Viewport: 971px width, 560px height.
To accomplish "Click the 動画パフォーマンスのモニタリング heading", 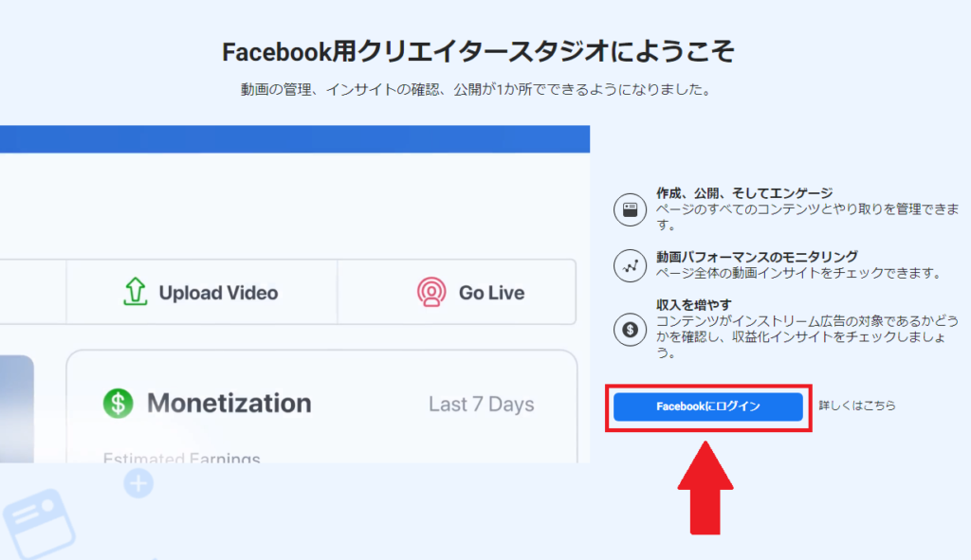I will pos(757,256).
